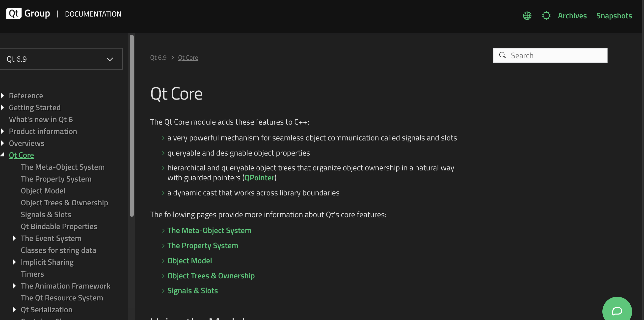Collapse the Qt Core tree node arrow
Viewport: 644px width, 320px height.
2,155
